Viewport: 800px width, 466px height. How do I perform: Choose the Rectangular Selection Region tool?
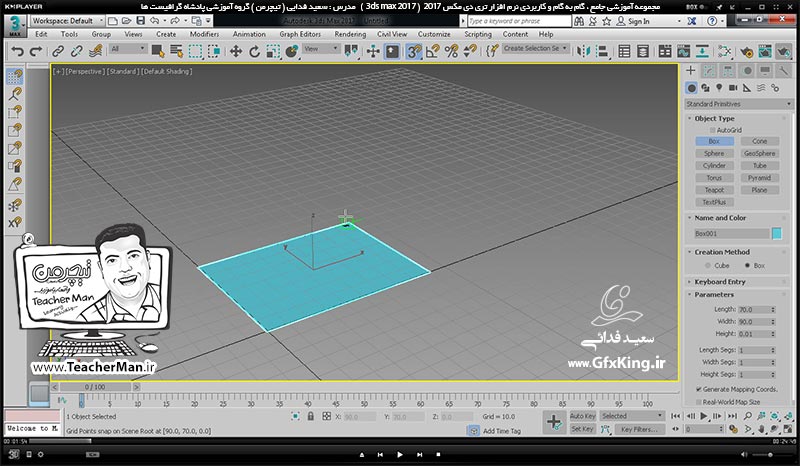coord(195,51)
